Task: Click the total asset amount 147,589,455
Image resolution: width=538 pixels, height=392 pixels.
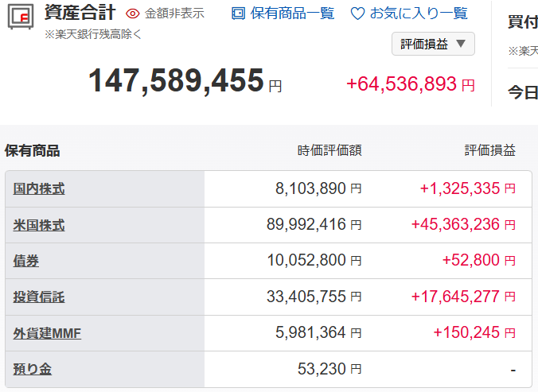Action: [x=176, y=81]
